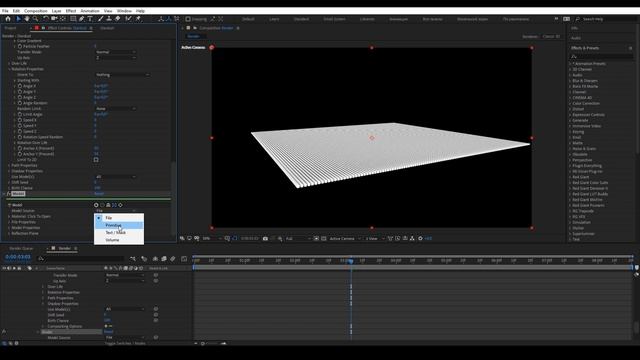
Task: Switch to the Small Screen workspace
Action: point(334,19)
